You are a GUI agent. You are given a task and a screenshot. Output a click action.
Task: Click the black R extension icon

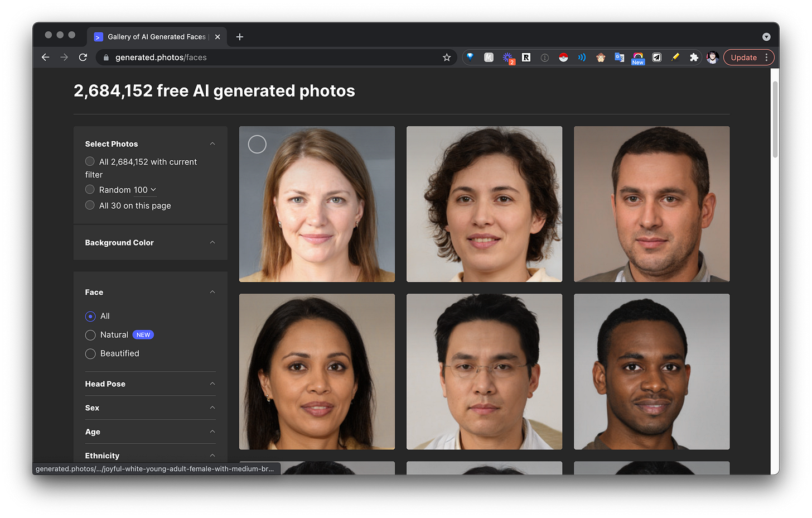point(526,57)
